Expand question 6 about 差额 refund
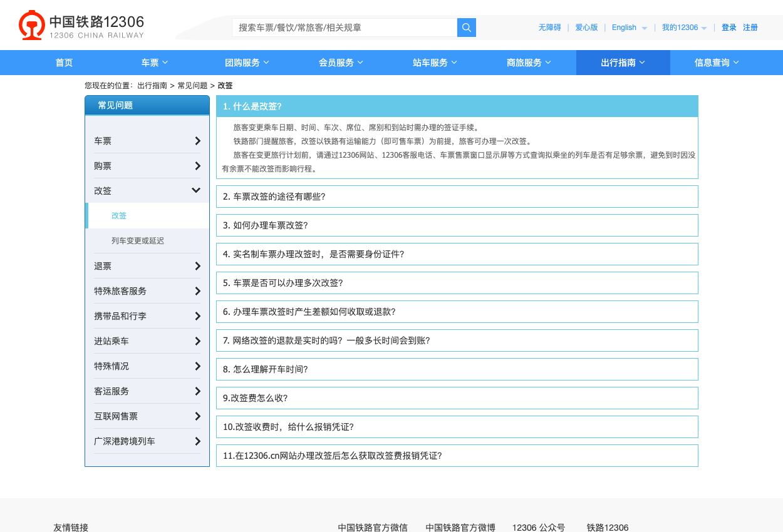 (x=457, y=312)
